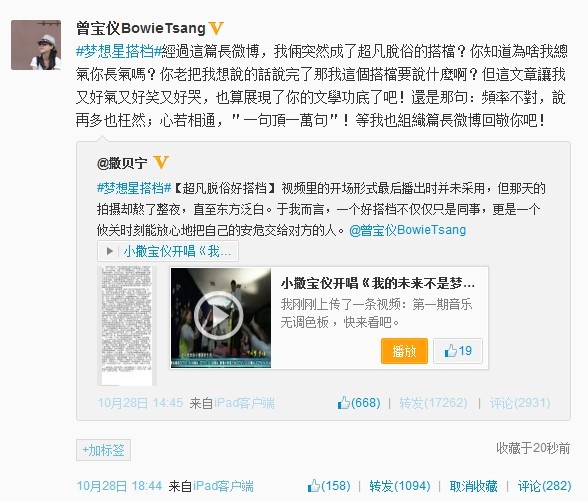Viewport: 588px width, 501px height.
Task: Open the @曾宝仪BowieTsang mention link
Action: 407,230
